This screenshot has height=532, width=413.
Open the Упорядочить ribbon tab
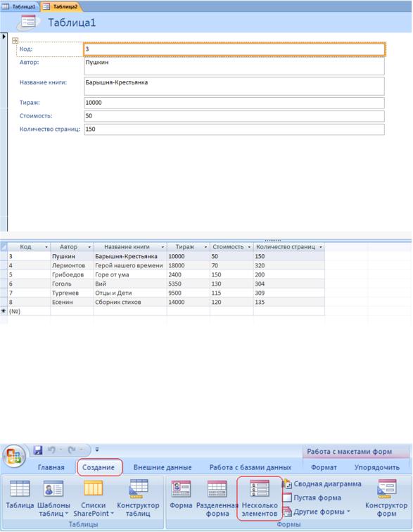tap(377, 467)
